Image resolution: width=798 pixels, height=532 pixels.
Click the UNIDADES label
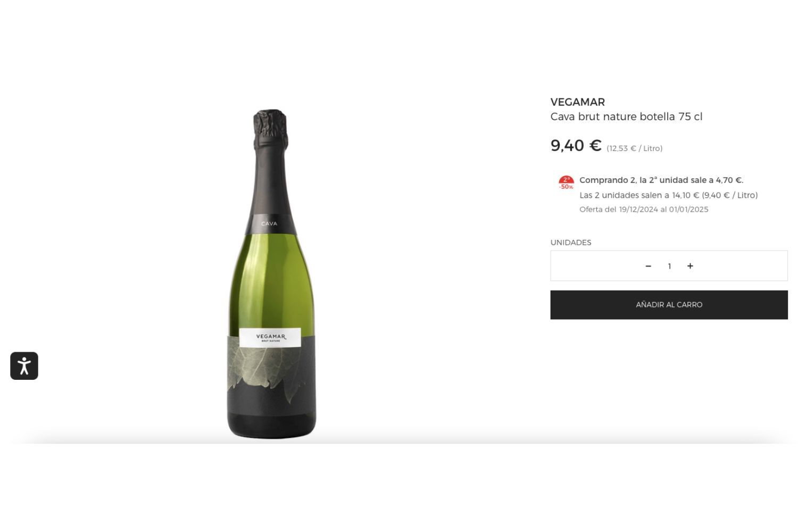click(x=571, y=243)
